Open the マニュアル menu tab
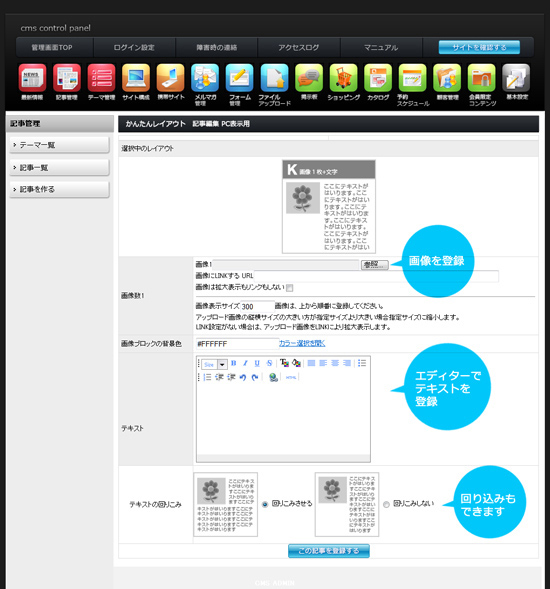Viewport: 550px width, 589px height. click(381, 47)
